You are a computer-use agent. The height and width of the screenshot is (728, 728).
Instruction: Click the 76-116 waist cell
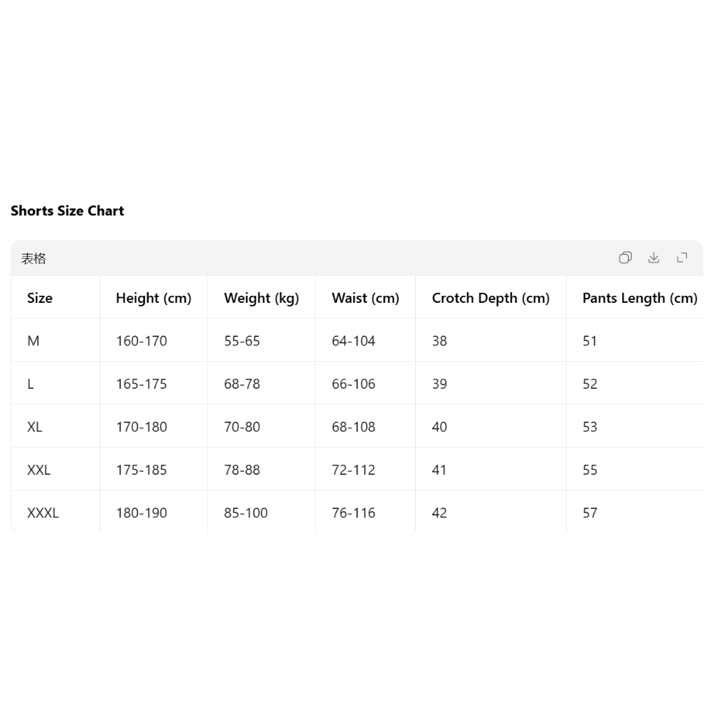[x=353, y=513]
